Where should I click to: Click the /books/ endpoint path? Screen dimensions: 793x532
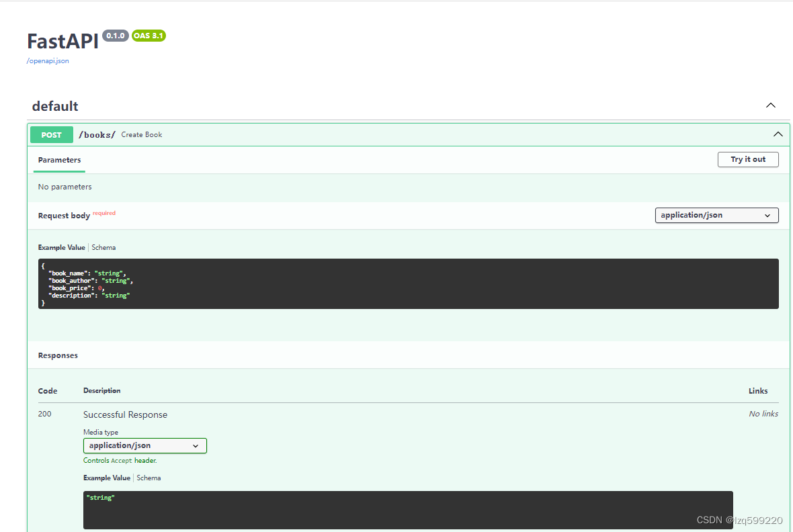point(97,134)
